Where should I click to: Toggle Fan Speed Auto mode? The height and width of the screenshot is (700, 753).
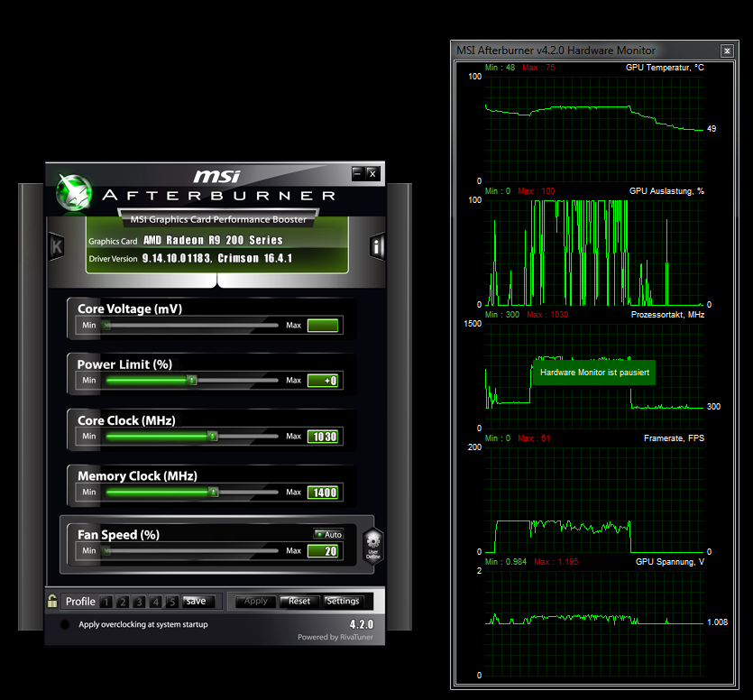coord(328,534)
